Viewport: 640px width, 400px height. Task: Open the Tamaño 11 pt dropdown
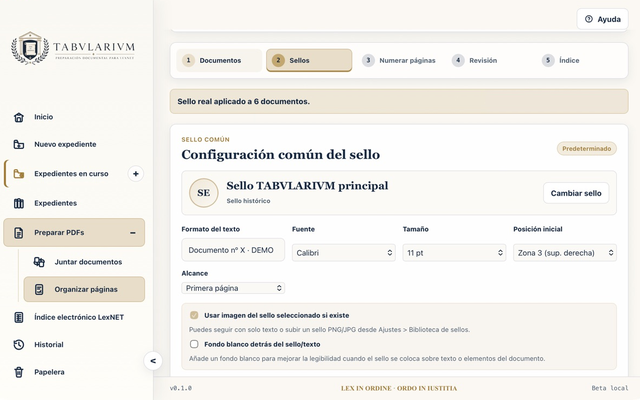click(454, 253)
